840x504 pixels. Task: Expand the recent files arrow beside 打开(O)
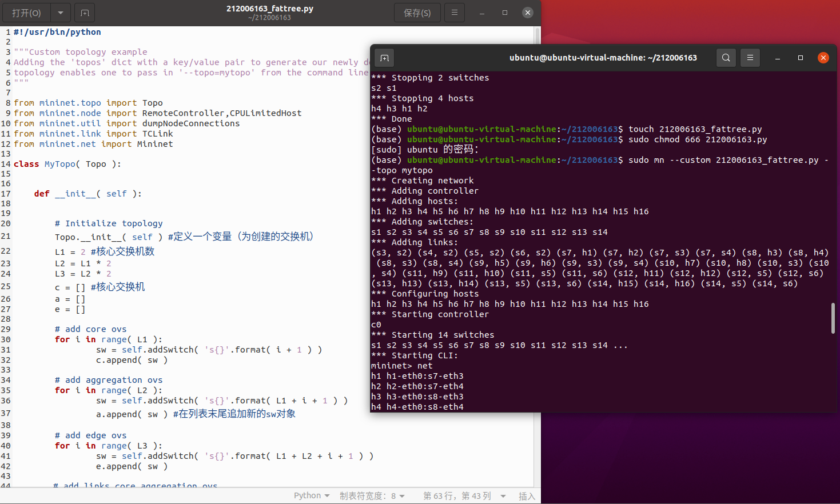(x=61, y=13)
